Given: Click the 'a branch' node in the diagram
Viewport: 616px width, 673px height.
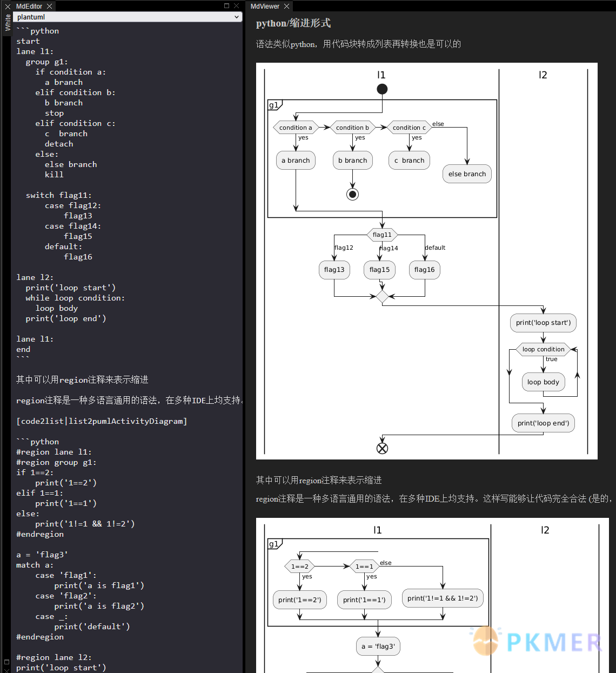Looking at the screenshot, I should click(x=296, y=161).
